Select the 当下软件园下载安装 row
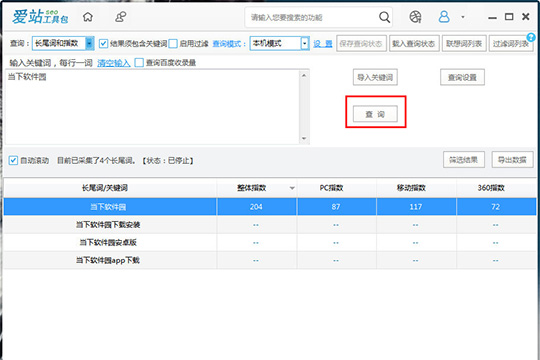The width and height of the screenshot is (540, 360). tap(270, 225)
